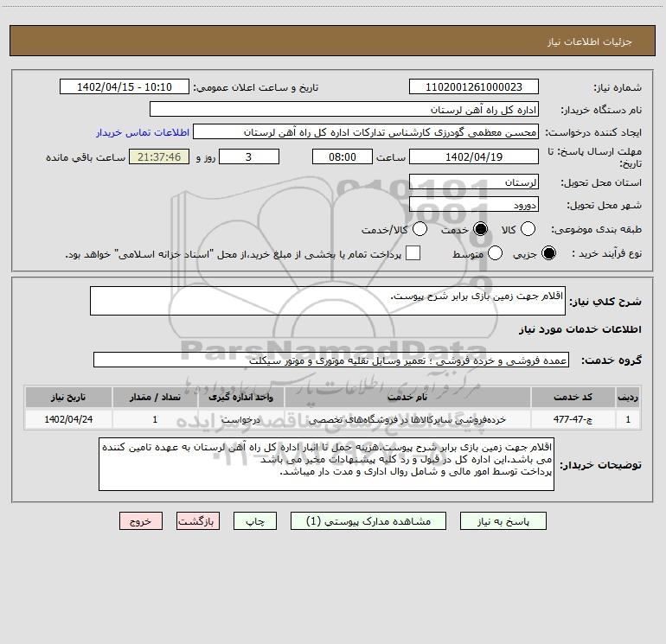This screenshot has width=666, height=644.
Task: Click the need date cell 1402/04/24
Action: [x=68, y=419]
